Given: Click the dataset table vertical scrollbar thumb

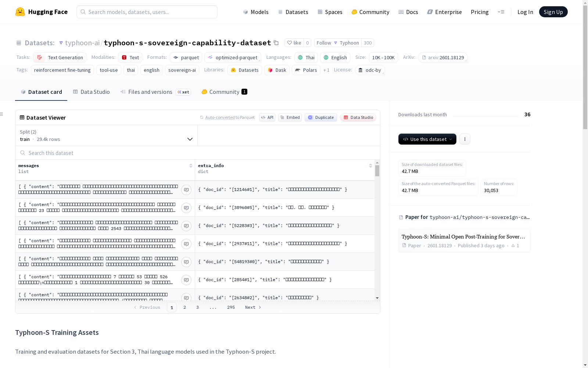Looking at the screenshot, I should [x=377, y=171].
